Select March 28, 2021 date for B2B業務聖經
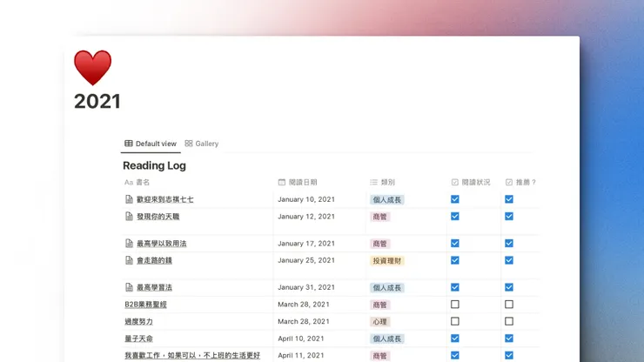Image resolution: width=644 pixels, height=362 pixels. click(x=304, y=305)
